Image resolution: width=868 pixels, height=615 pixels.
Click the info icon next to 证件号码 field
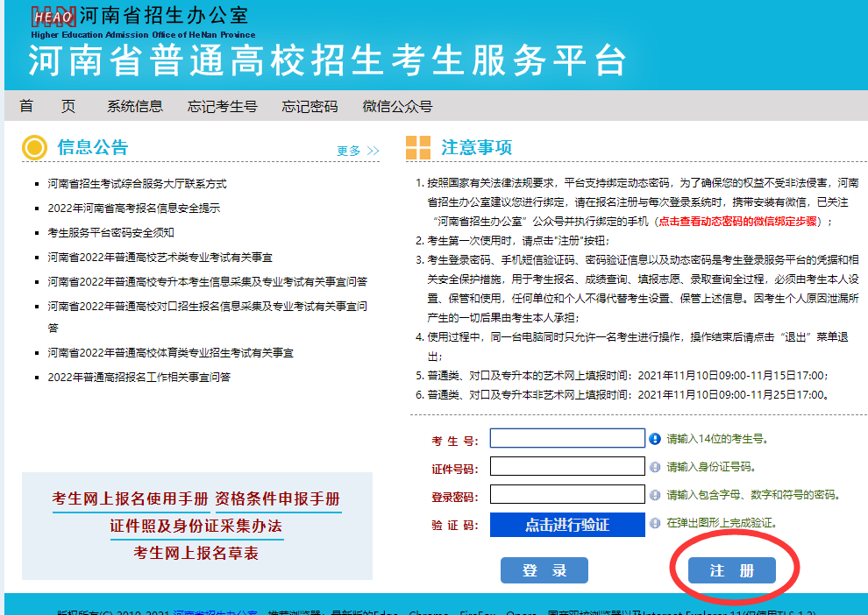point(655,467)
